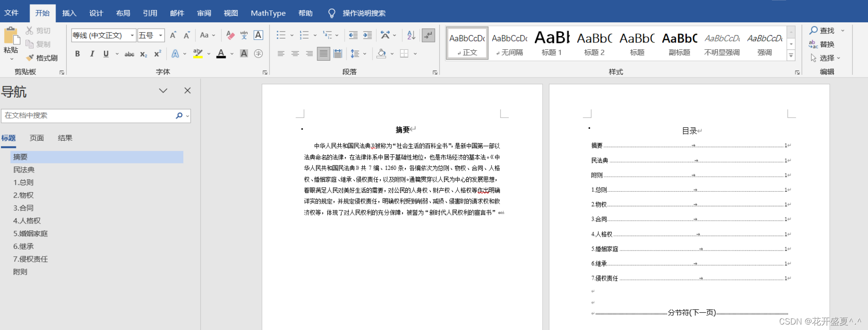This screenshot has height=330, width=868.
Task: Click the Copy (复制) button
Action: (x=38, y=44)
